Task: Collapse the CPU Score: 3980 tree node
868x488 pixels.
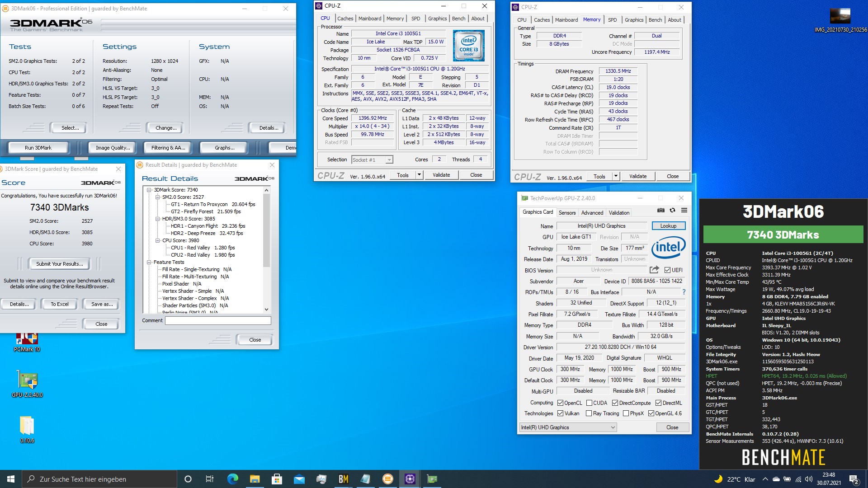Action: coord(158,241)
